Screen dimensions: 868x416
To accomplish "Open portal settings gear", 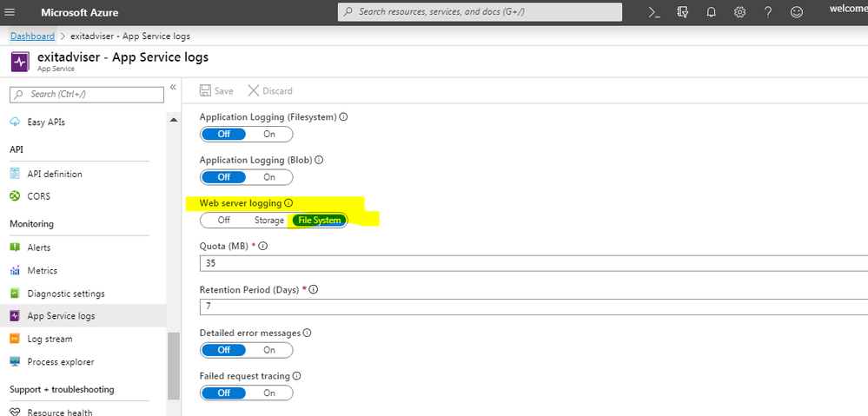I will 739,12.
